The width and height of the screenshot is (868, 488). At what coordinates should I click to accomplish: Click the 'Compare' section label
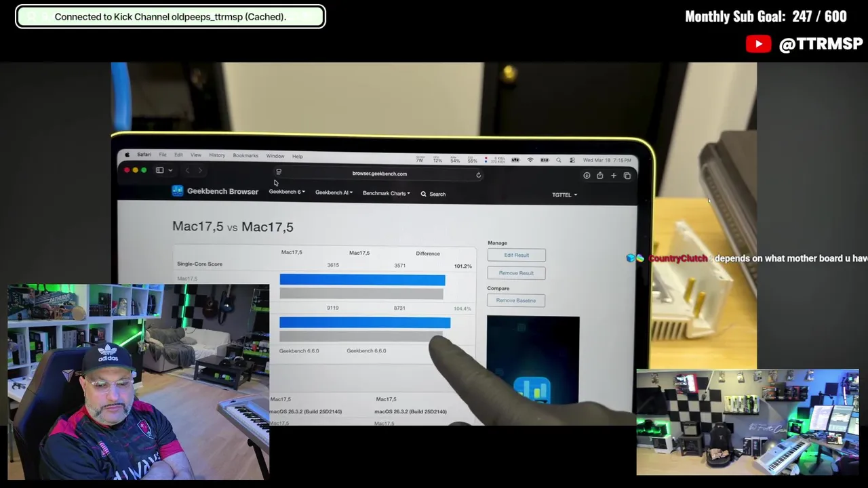tap(498, 288)
